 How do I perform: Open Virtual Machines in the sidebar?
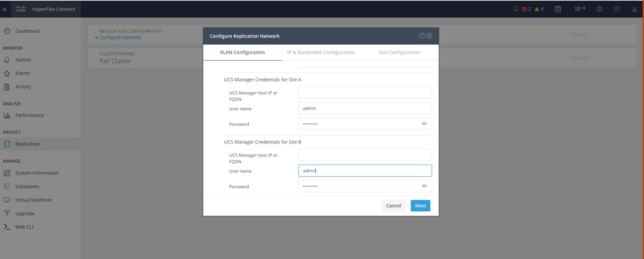coord(34,200)
